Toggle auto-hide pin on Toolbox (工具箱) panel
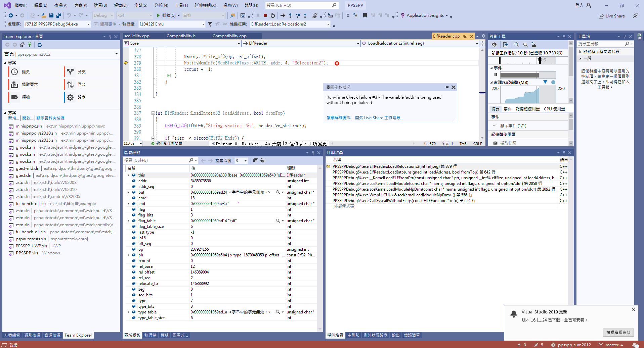This screenshot has width=644, height=348. [x=625, y=36]
